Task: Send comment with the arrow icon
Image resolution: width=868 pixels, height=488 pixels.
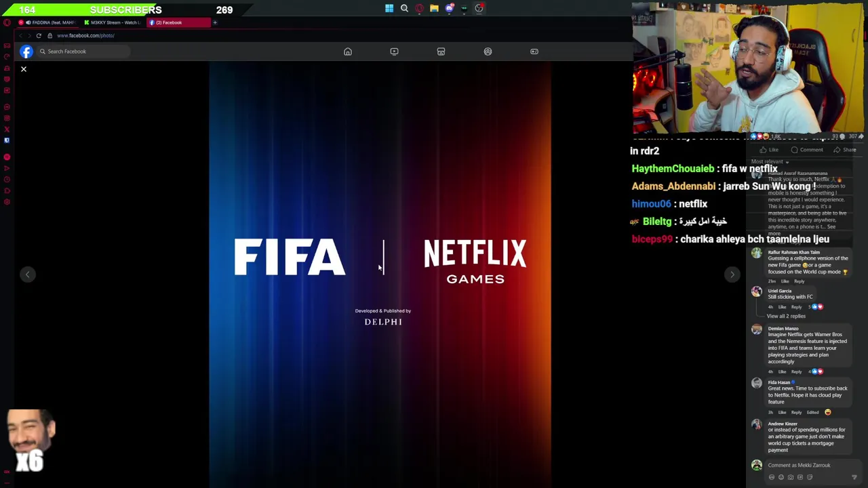Action: click(x=854, y=477)
